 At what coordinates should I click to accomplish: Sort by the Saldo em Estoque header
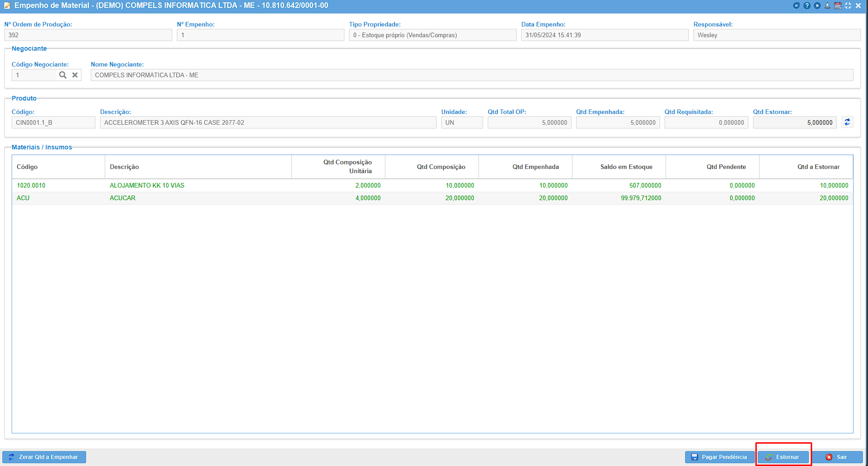pyautogui.click(x=619, y=167)
